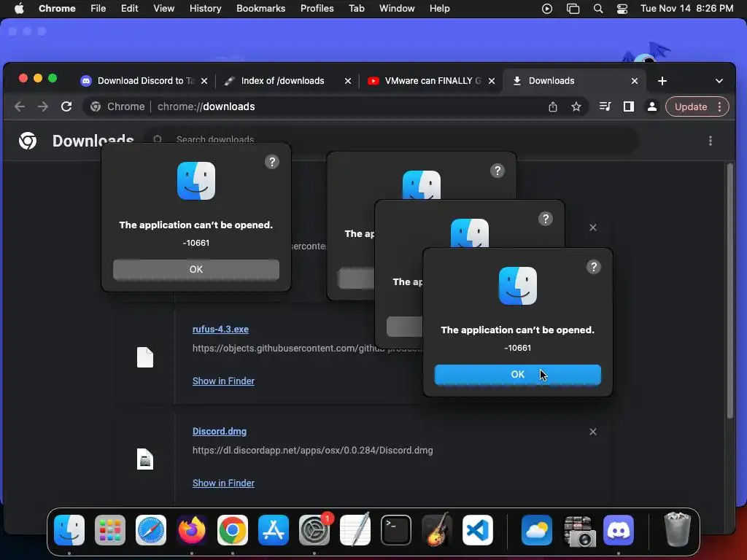Open help on the frontmost error dialog
Viewport: 747px width, 560px height.
(x=593, y=267)
